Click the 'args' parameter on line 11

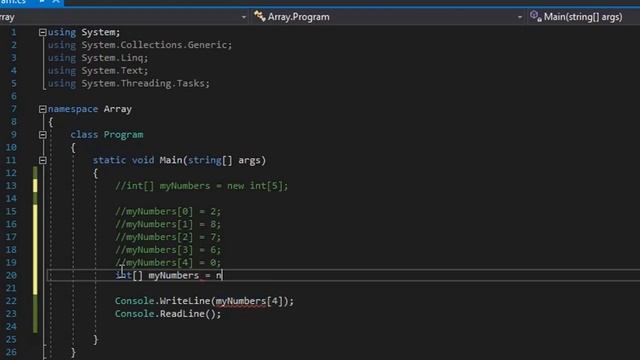point(249,160)
